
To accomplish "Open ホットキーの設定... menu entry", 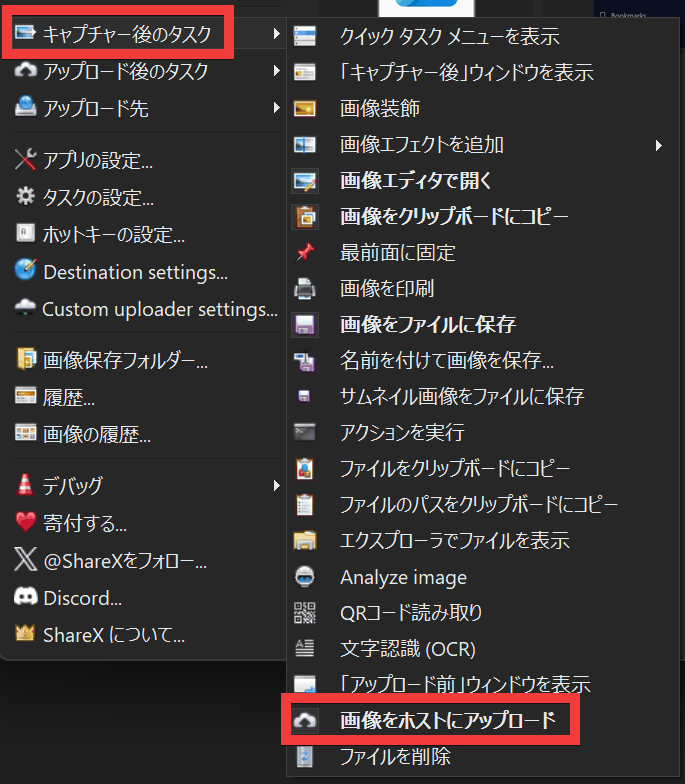I will [x=113, y=235].
